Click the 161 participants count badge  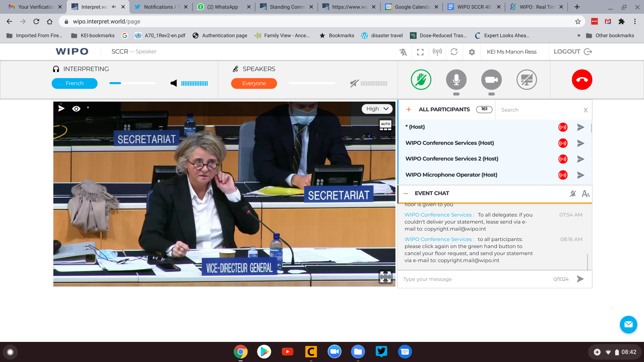click(484, 109)
